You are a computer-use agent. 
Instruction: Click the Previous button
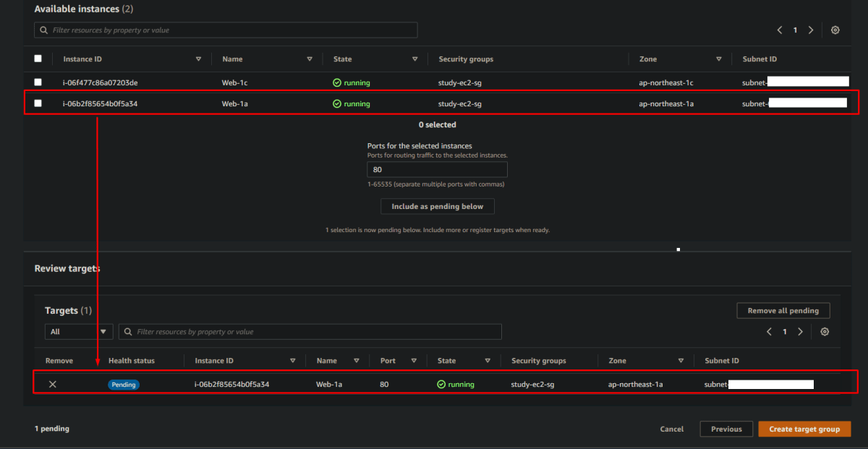point(726,429)
